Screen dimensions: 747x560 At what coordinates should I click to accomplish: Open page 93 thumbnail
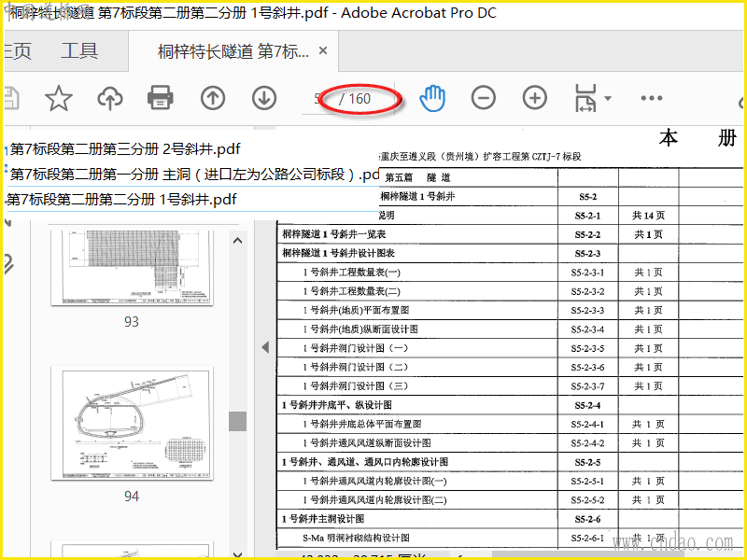point(132,268)
